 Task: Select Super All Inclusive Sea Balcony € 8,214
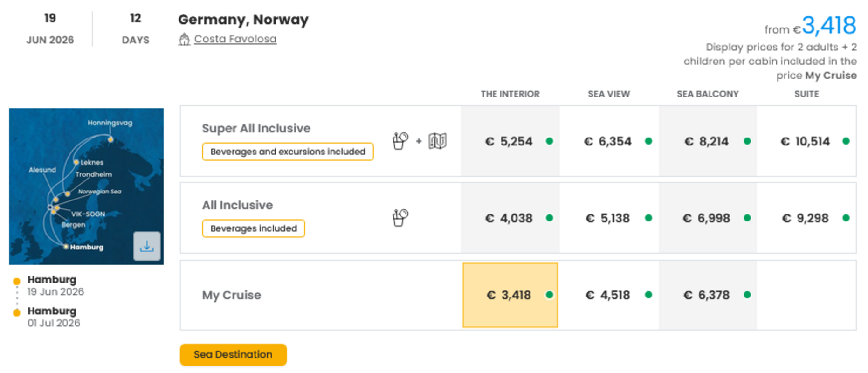(708, 141)
